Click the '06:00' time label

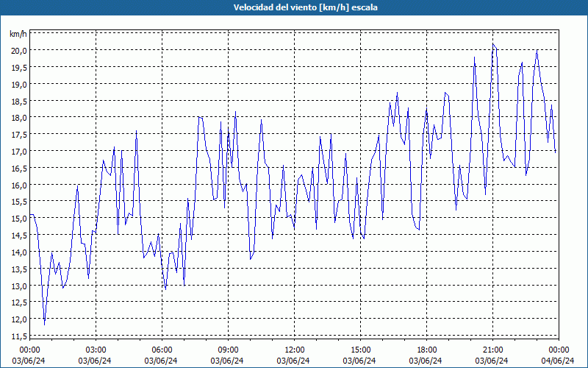(x=162, y=350)
